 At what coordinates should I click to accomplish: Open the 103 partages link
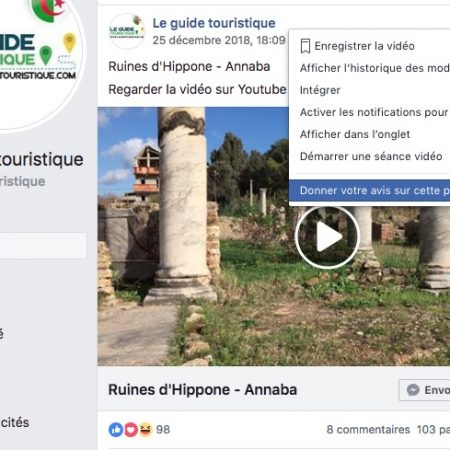[433, 429]
